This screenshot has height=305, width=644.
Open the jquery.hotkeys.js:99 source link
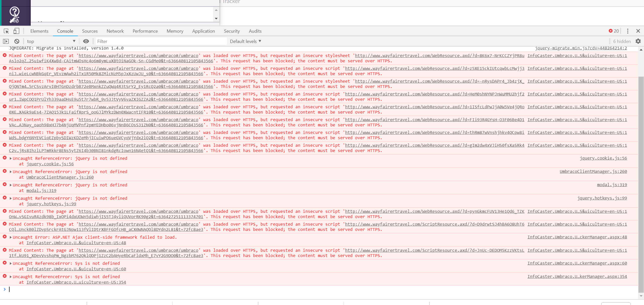602,198
